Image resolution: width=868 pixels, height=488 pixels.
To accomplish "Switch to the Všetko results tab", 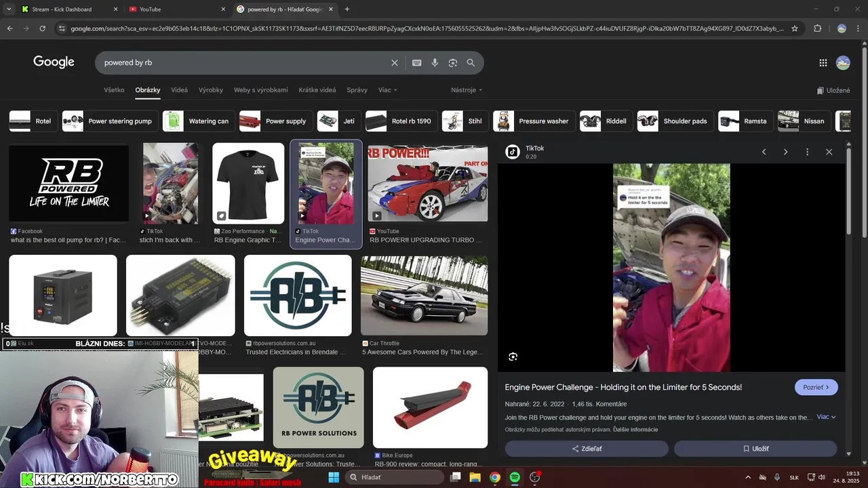I will click(114, 89).
